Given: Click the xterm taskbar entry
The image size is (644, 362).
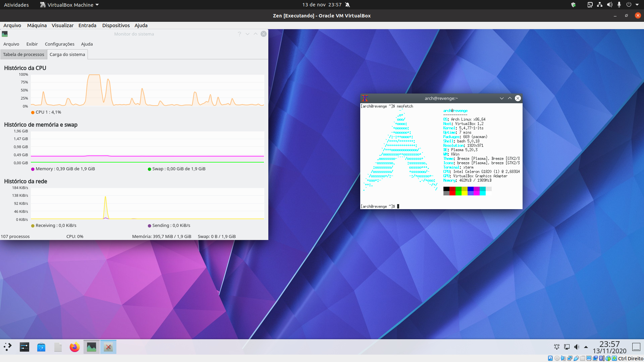Looking at the screenshot, I should [x=108, y=347].
